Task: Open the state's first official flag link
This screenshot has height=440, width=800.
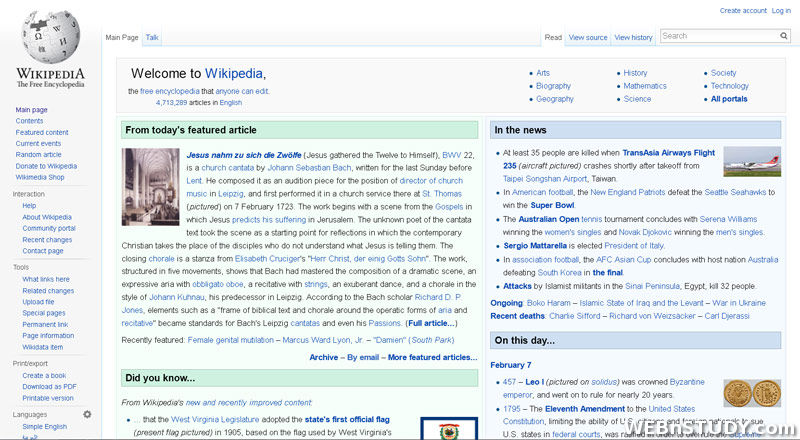Action: tap(347, 419)
